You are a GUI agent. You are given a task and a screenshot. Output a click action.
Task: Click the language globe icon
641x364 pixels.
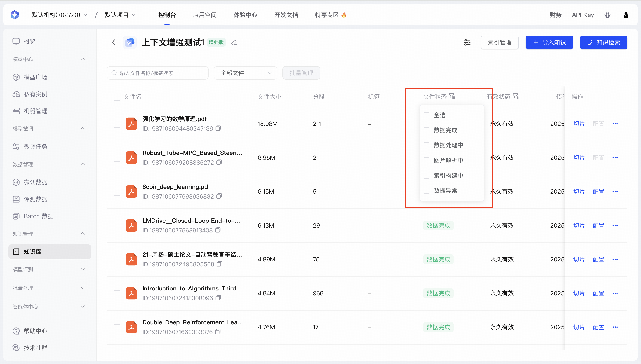[x=607, y=15]
